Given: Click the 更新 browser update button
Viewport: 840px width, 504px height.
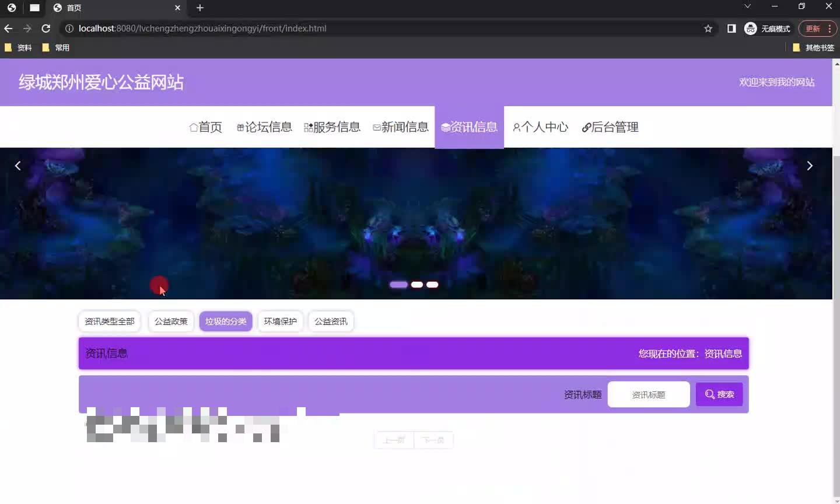Looking at the screenshot, I should [x=817, y=28].
